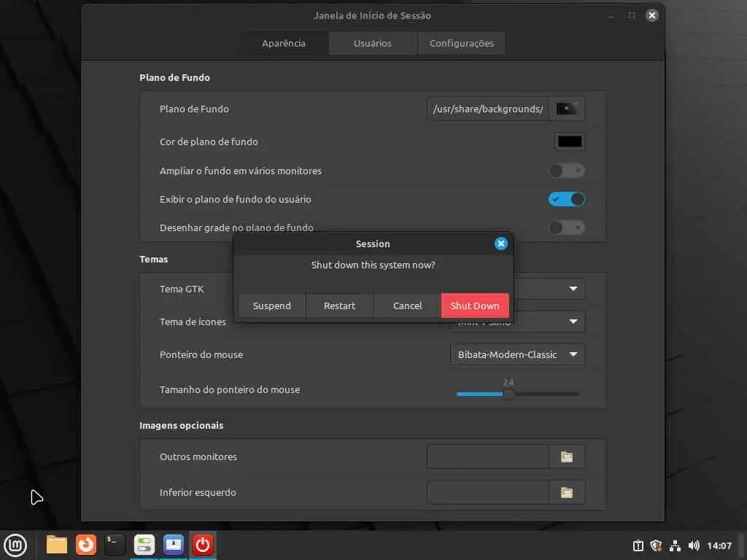Viewport: 747px width, 560px height.
Task: Open the volume control tray icon
Action: (x=694, y=545)
